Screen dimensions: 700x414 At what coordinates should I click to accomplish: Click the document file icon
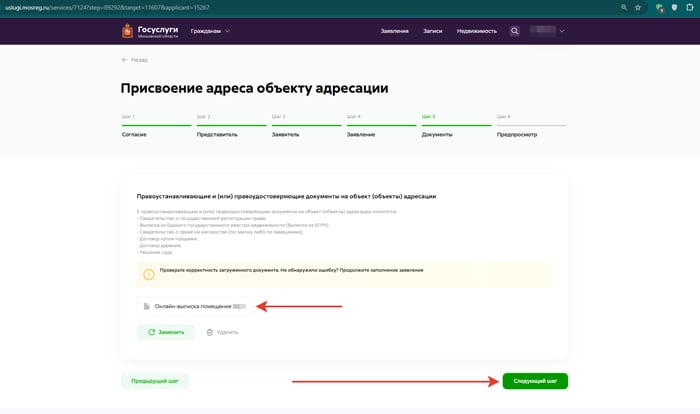(146, 306)
